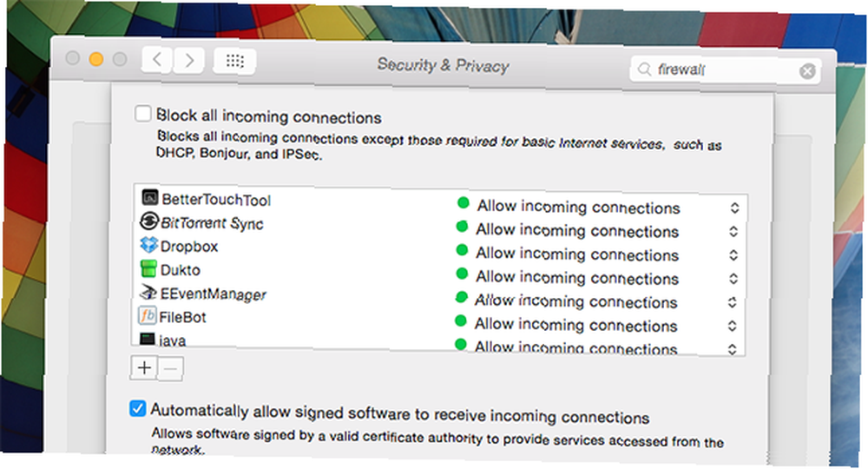Select the BetterTouchTool row name
The height and width of the screenshot is (469, 868).
(216, 200)
